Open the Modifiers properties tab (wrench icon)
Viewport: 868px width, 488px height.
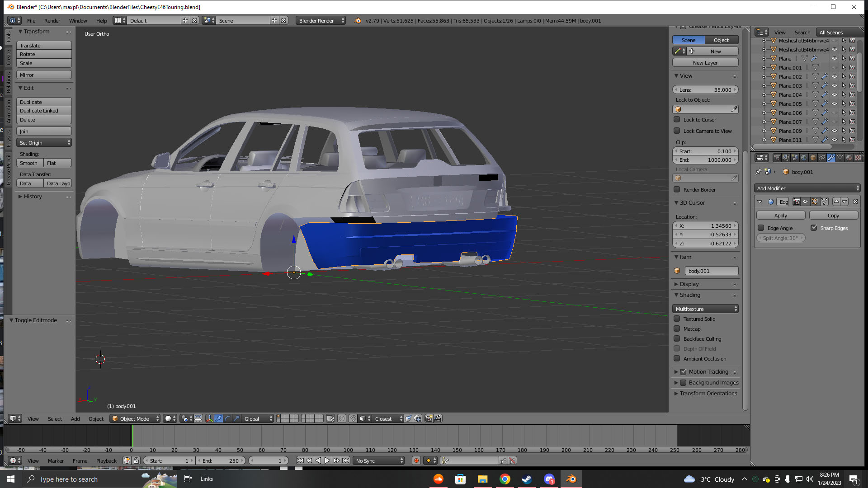tap(831, 158)
